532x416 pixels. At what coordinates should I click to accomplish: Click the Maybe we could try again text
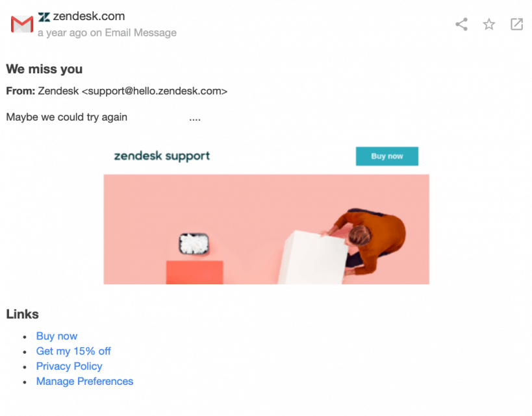click(66, 117)
